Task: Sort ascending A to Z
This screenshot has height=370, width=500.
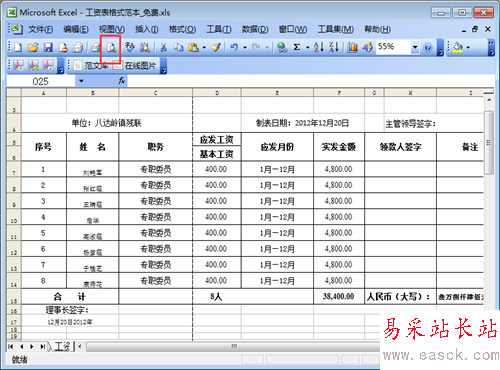Action: [319, 48]
